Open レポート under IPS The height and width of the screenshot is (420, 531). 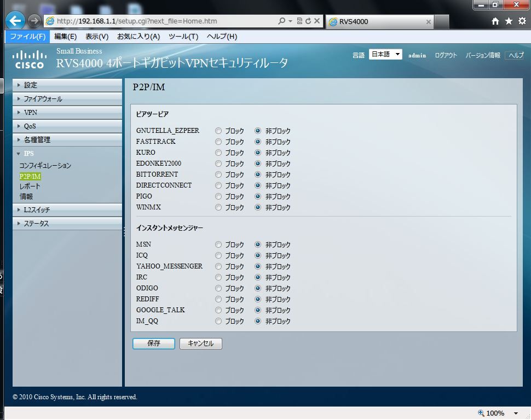30,186
